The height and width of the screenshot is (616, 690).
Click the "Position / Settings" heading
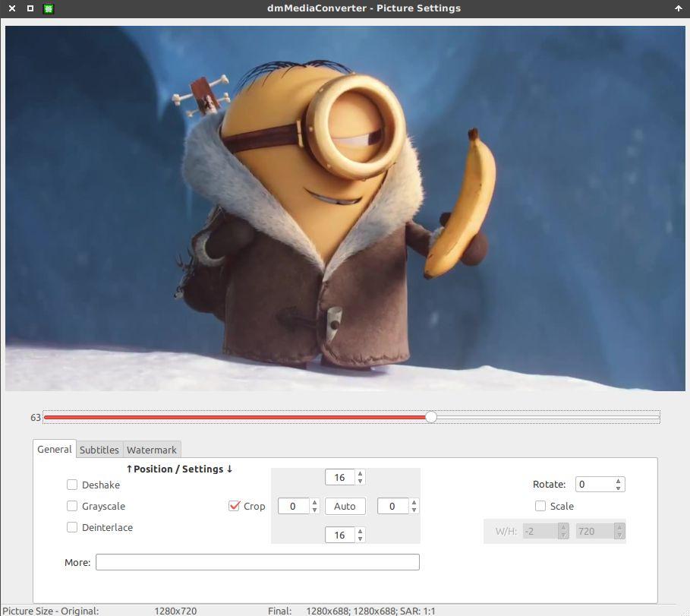(x=179, y=469)
